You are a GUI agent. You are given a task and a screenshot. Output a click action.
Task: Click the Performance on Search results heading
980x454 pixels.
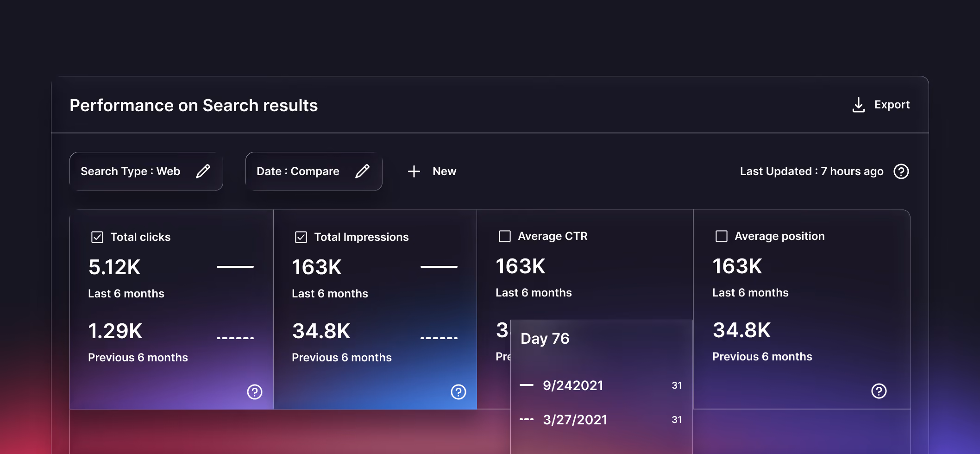tap(194, 105)
